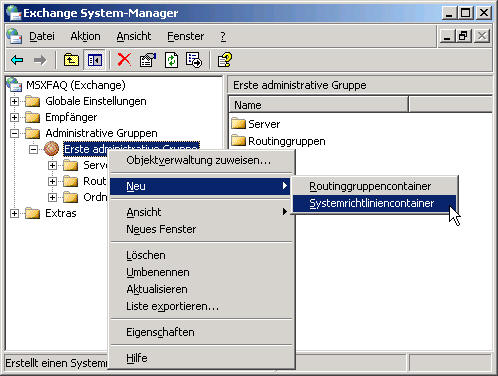Choose Objektverwaltung zuweisen... from context menu
Screen dimensions: 498x376
[201, 160]
